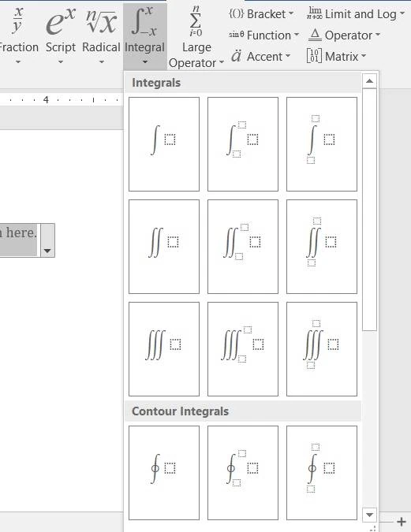The width and height of the screenshot is (411, 532).
Task: Select double integral with side limits
Action: click(x=243, y=247)
